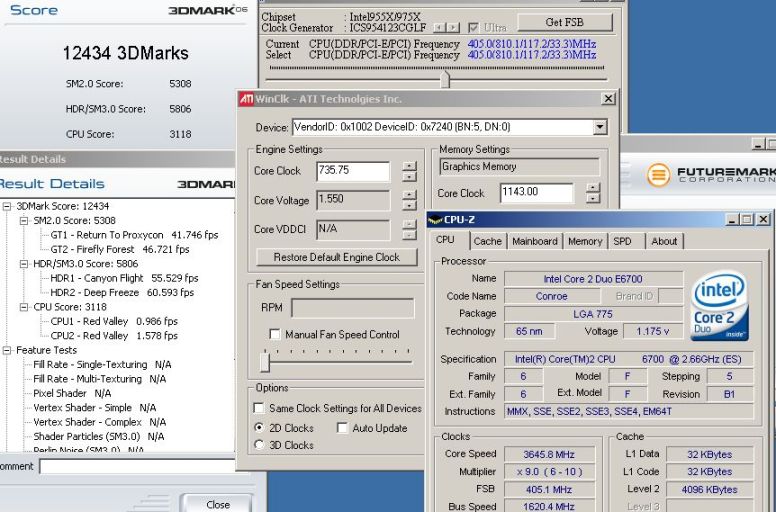Image resolution: width=776 pixels, height=512 pixels.
Task: Switch to the CPU tab in CPU-Z
Action: (x=445, y=240)
